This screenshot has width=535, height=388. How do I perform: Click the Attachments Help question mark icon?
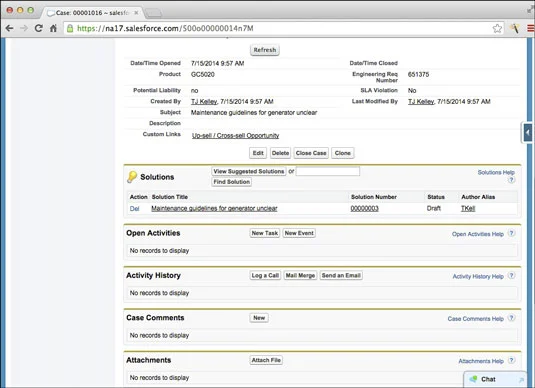click(511, 360)
